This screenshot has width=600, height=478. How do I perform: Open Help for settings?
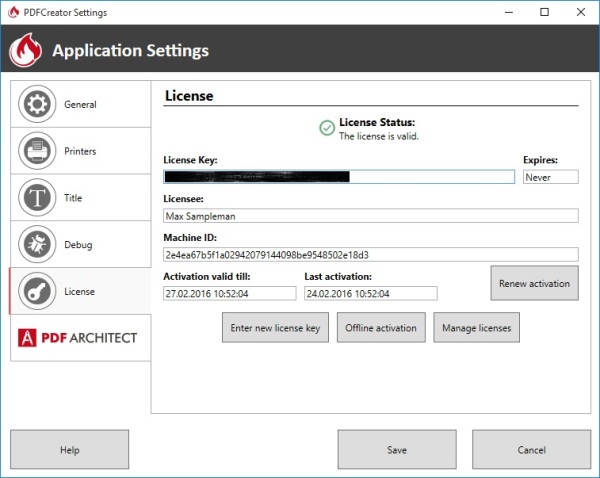click(x=70, y=450)
